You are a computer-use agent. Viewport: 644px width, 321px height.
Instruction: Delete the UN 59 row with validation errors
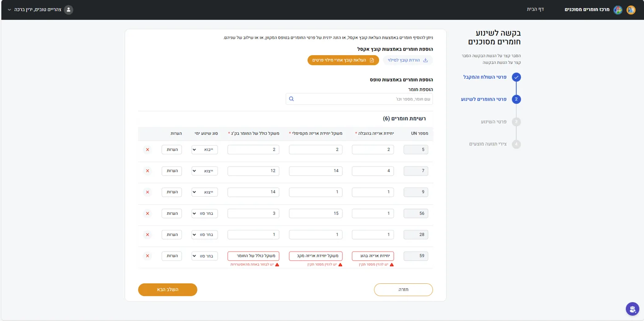(147, 256)
